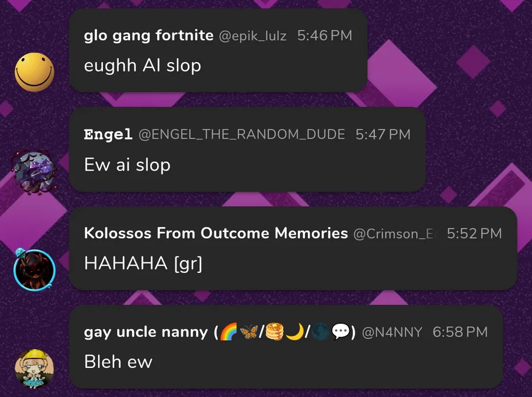Open the yellow smiley face avatar

[x=34, y=72]
